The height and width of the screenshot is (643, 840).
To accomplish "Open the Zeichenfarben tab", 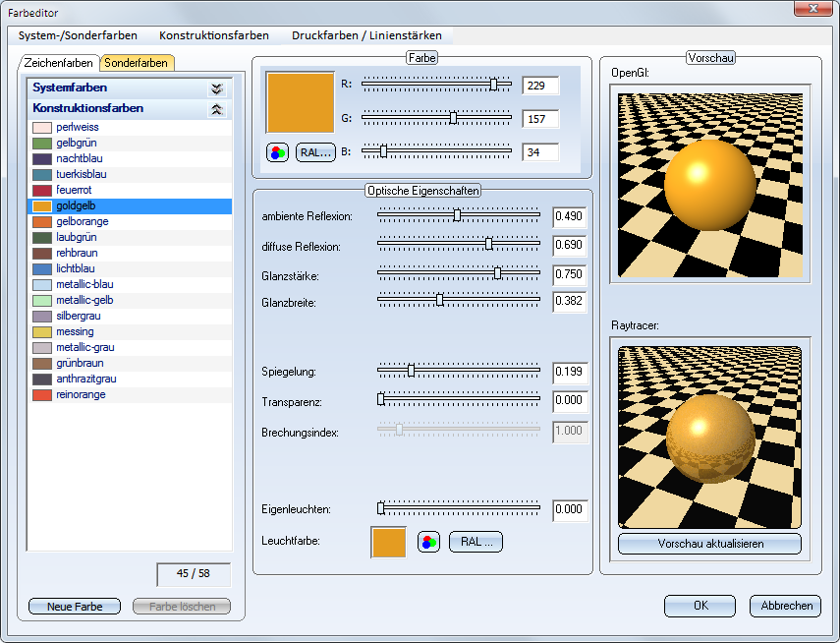I will click(59, 63).
